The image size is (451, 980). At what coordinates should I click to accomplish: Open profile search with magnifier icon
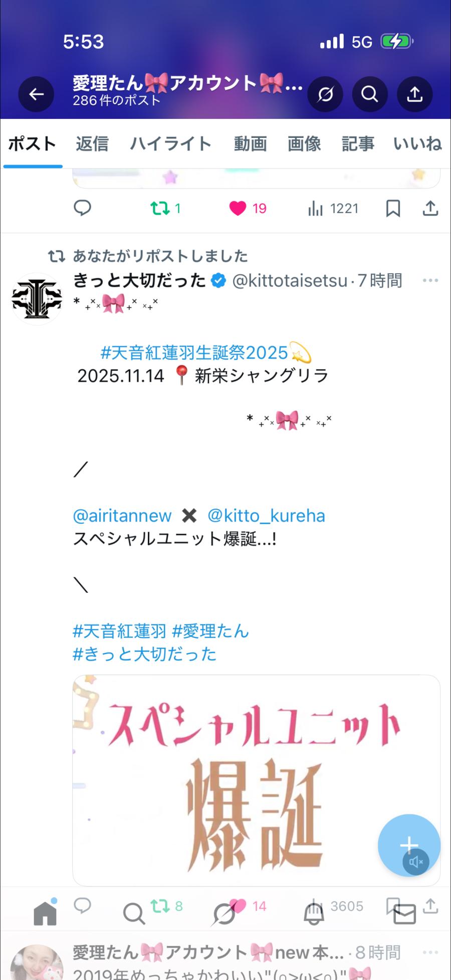click(370, 94)
